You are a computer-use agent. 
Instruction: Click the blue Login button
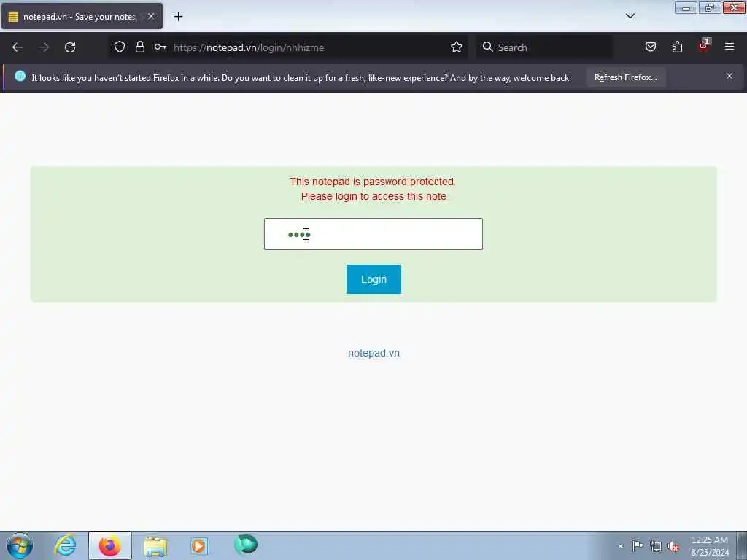point(373,279)
